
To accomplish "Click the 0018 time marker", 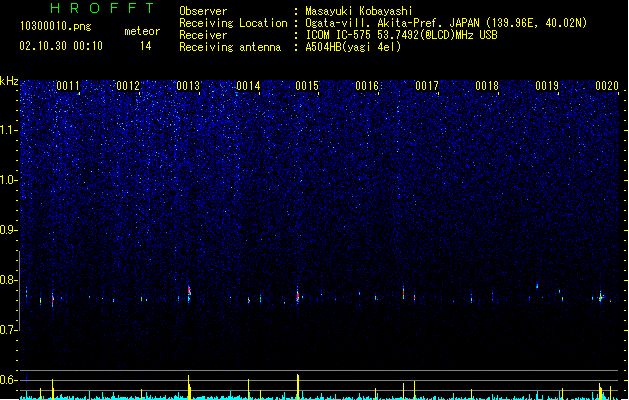I will pos(487,86).
